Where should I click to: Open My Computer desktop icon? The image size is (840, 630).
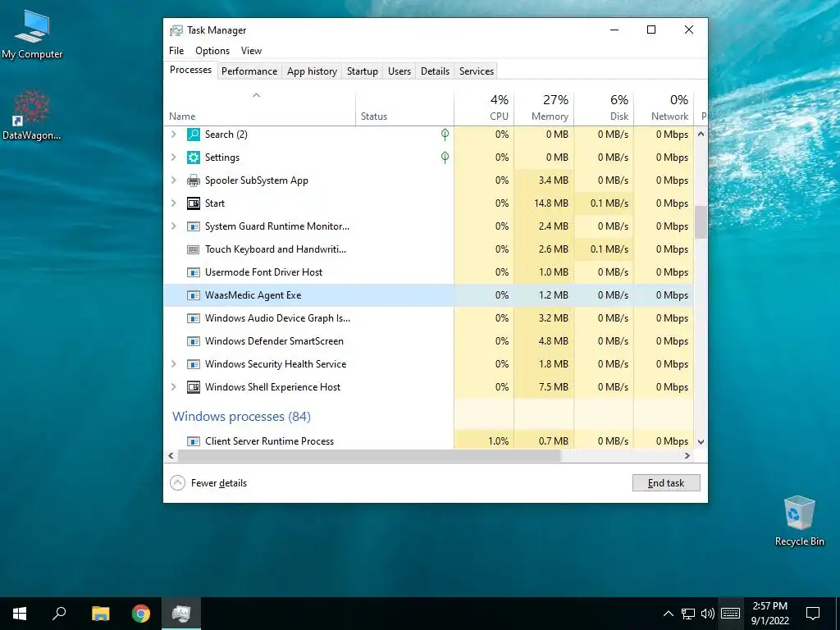32,34
